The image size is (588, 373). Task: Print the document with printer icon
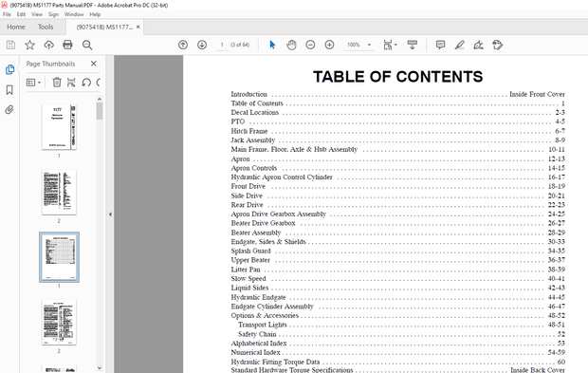coord(67,45)
